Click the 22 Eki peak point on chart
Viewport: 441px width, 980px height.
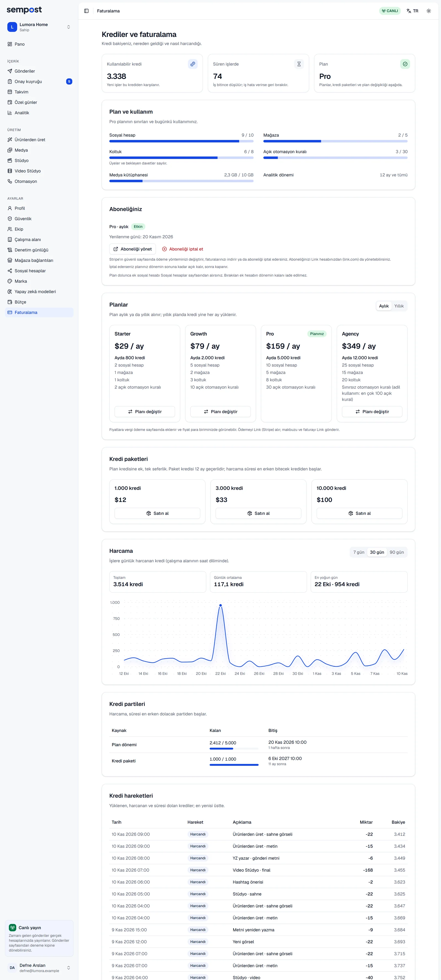pos(220,605)
